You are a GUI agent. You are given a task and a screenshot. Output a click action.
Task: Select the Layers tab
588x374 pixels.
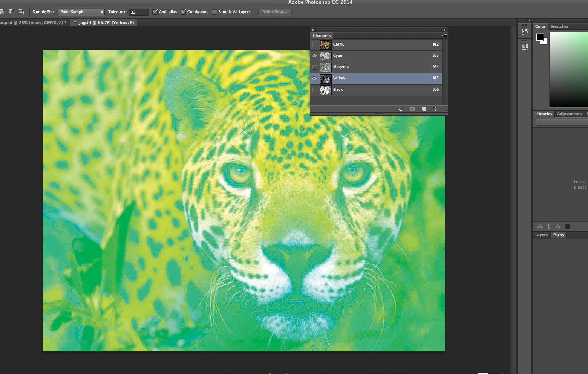pyautogui.click(x=541, y=234)
